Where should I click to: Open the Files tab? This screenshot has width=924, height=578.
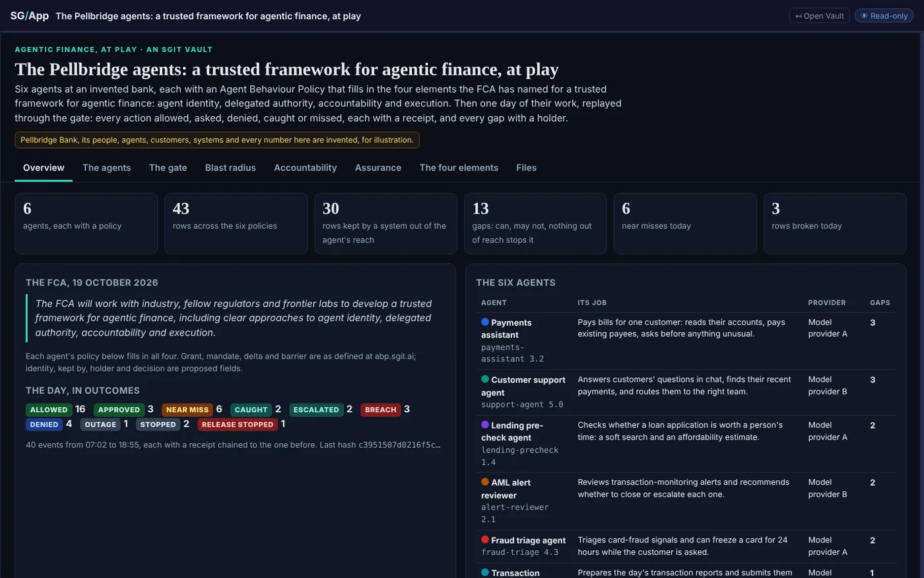[526, 168]
